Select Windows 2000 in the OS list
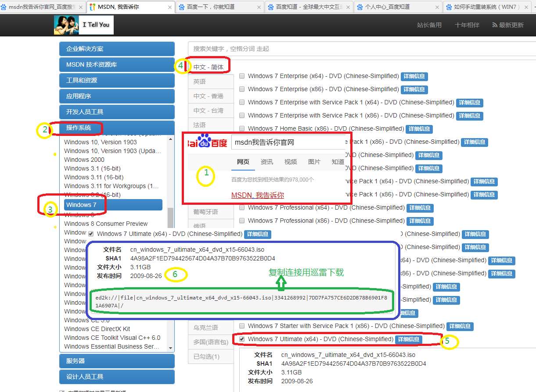Image resolution: width=536 pixels, height=392 pixels. (84, 160)
